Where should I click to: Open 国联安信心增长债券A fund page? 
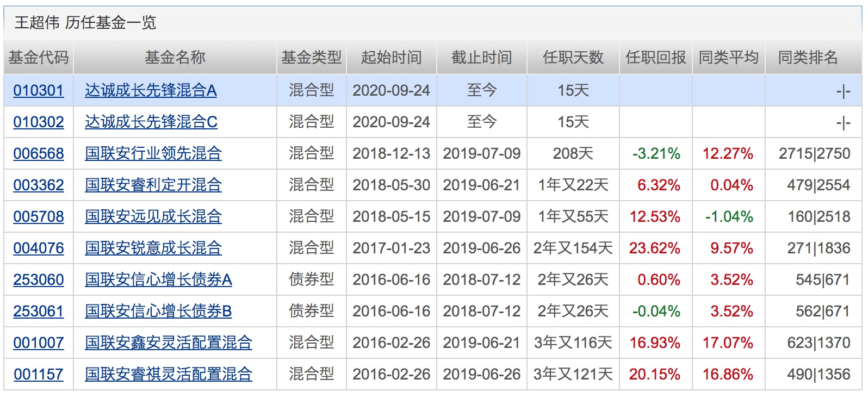[x=158, y=279]
